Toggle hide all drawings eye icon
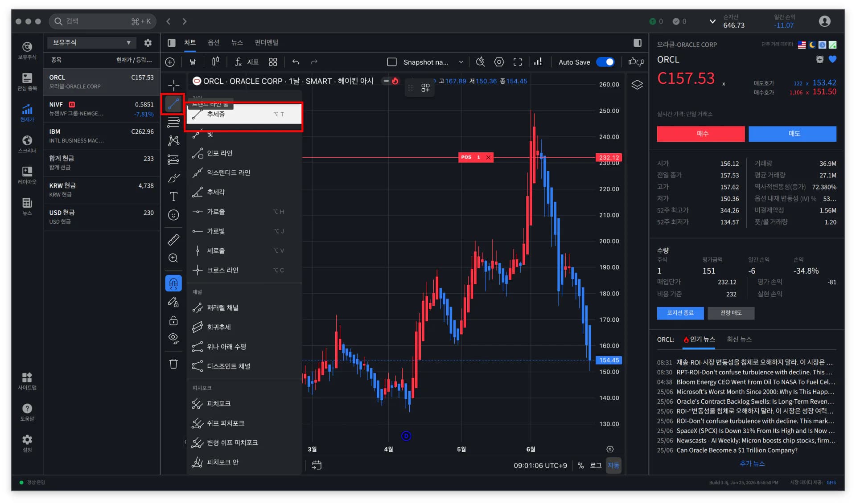 [x=173, y=339]
